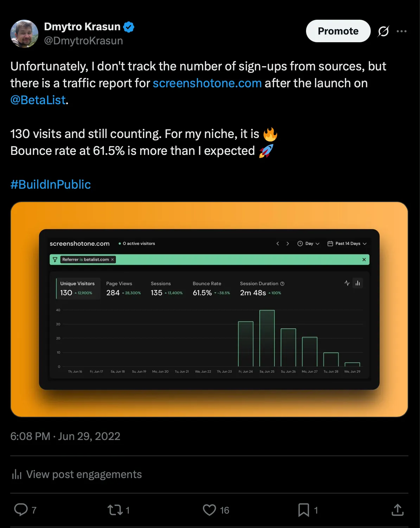Select the Unique Visitors metric card
This screenshot has height=528, width=420.
point(77,288)
